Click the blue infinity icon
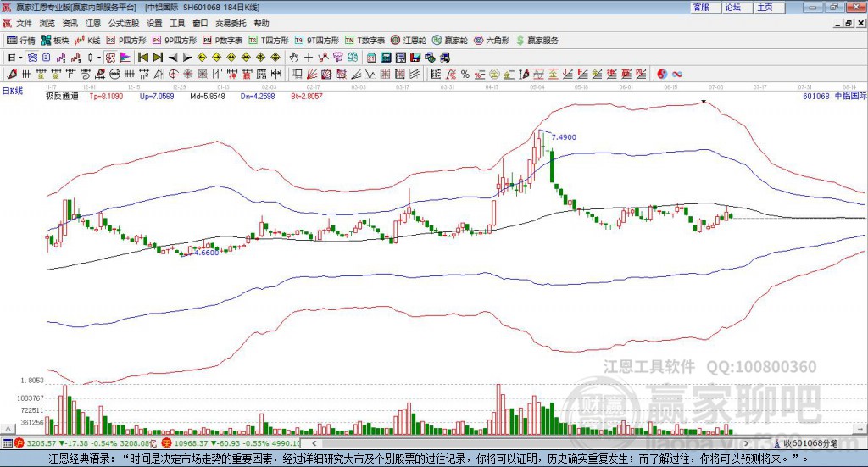 (x=677, y=74)
